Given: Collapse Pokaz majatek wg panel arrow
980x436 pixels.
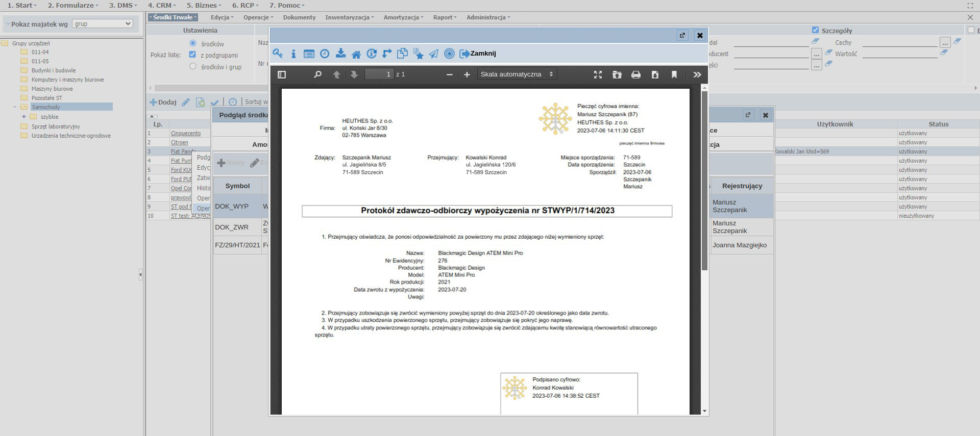Looking at the screenshot, I should (x=8, y=24).
